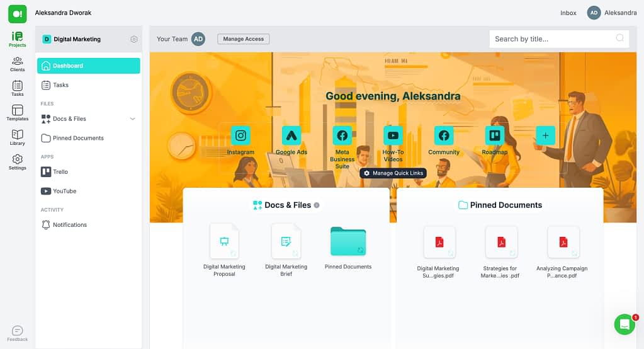Expand Docs & Files chevron in sidebar
The height and width of the screenshot is (349, 644).
(x=133, y=119)
